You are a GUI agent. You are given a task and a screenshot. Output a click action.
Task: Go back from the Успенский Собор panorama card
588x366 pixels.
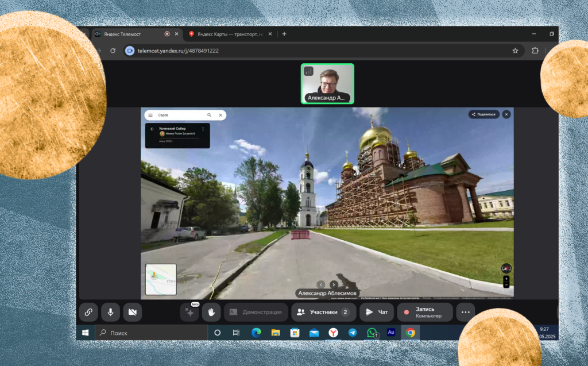coord(152,129)
